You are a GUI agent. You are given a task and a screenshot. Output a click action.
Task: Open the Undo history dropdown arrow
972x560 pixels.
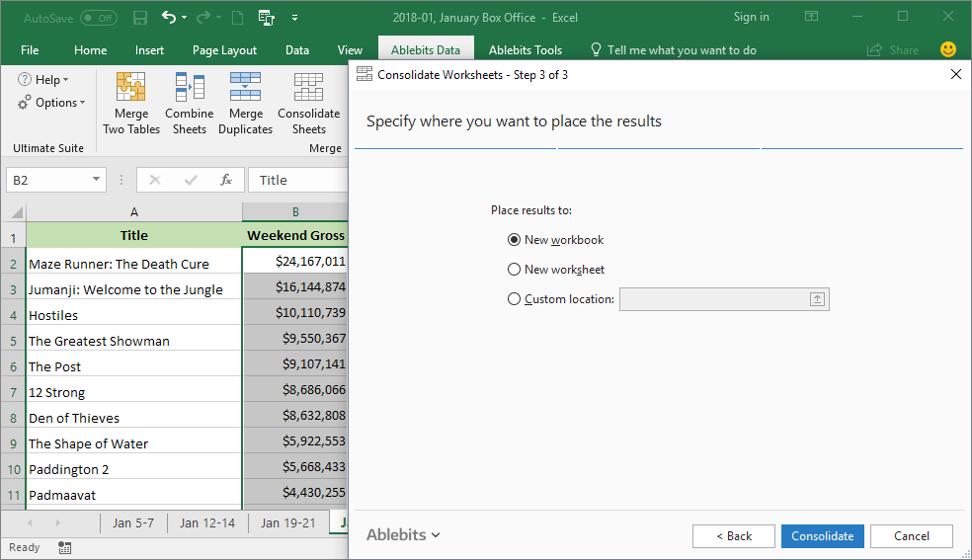coord(184,18)
